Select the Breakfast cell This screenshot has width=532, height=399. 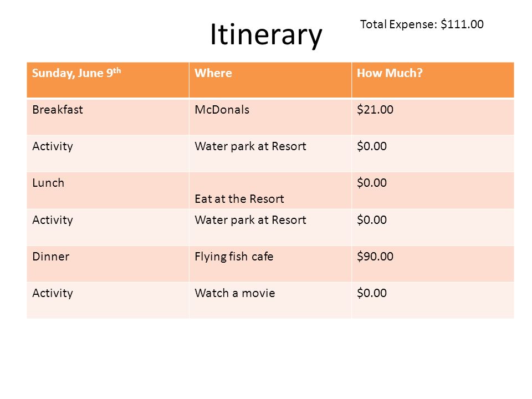pos(108,117)
